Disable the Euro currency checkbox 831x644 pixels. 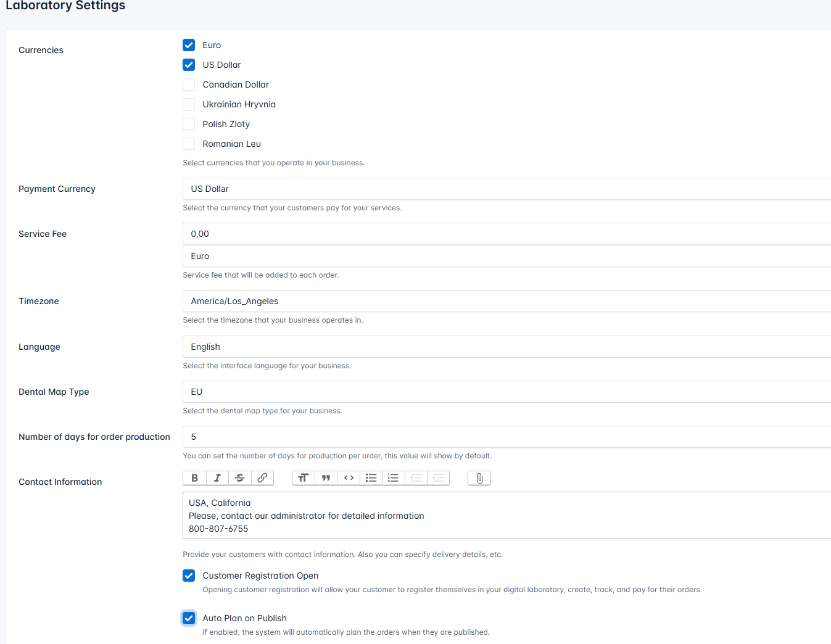tap(189, 44)
